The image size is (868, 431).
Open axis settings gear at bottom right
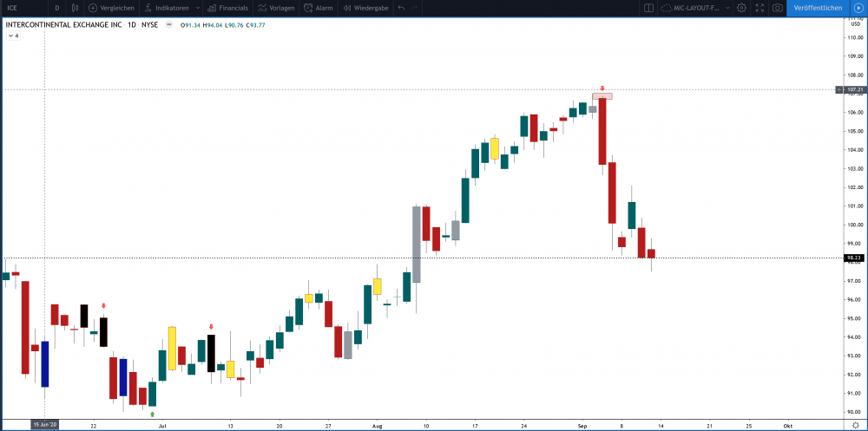[x=856, y=424]
